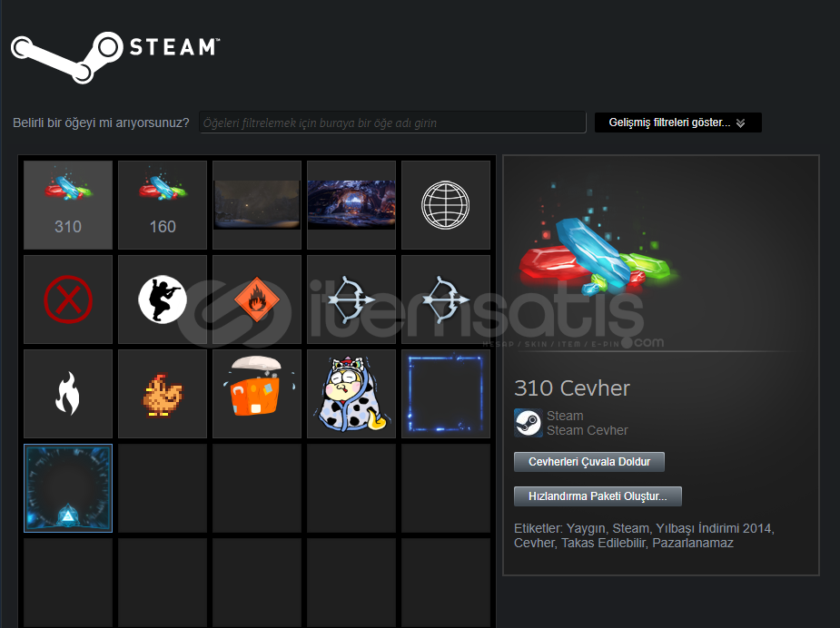Select the blue glowing square frame item
The width and height of the screenshot is (840, 628).
(x=446, y=394)
